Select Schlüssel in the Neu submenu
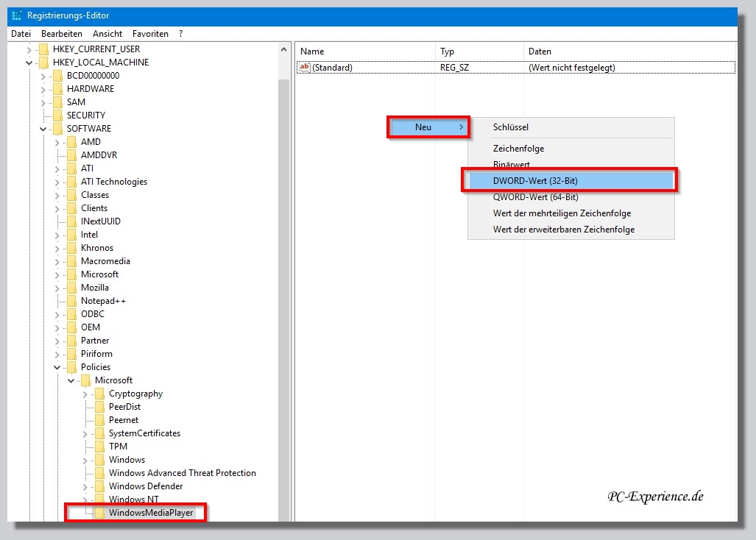 [x=510, y=127]
